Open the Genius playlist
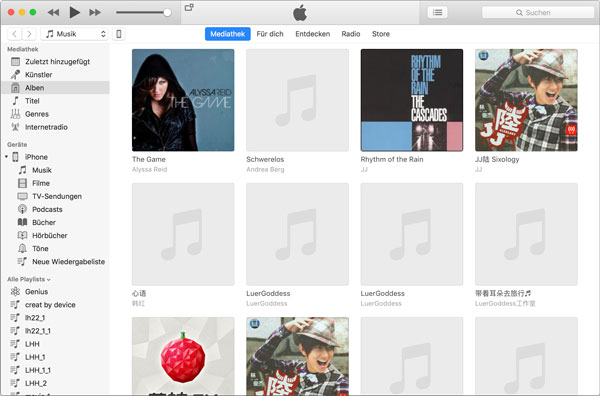600x396 pixels. [x=55, y=292]
